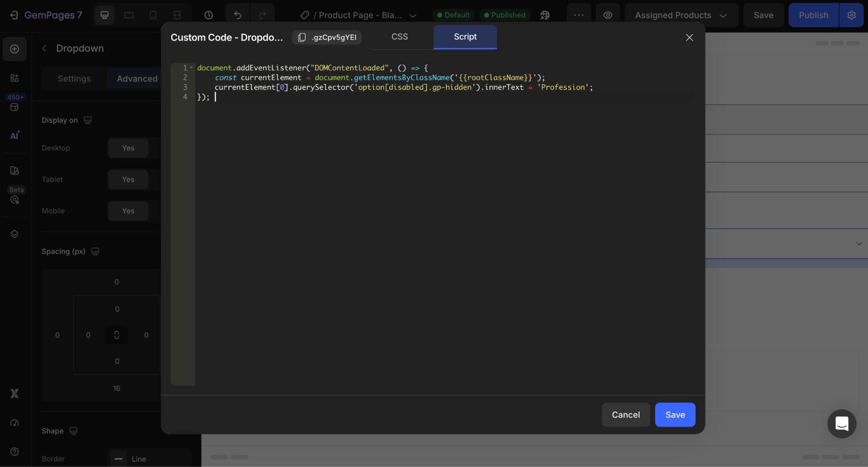Expand the Assigned Products dropdown

pyautogui.click(x=681, y=15)
